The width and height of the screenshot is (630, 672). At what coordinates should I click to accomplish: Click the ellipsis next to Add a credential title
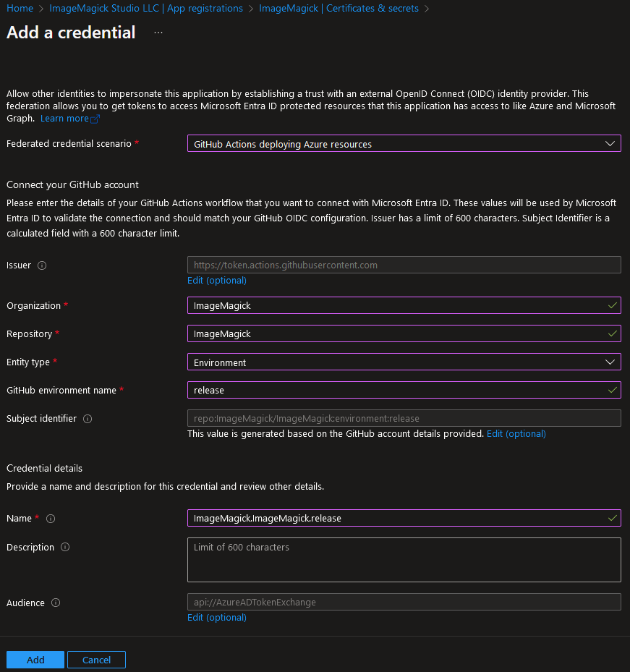pos(158,32)
